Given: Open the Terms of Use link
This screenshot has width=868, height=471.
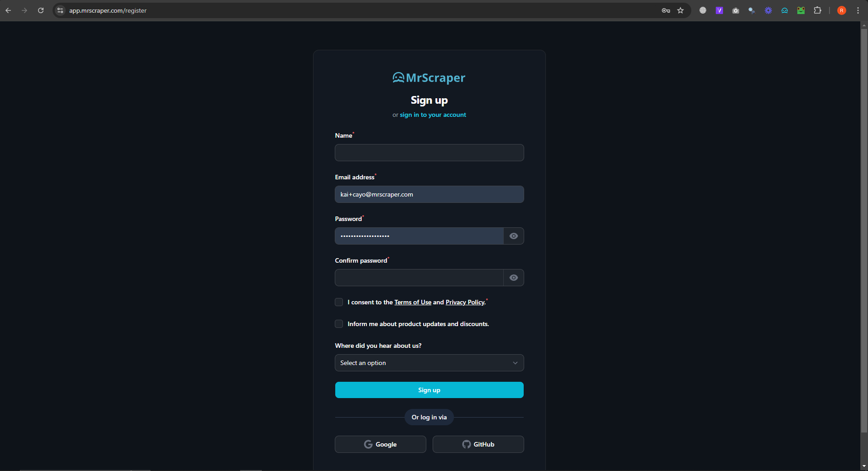Looking at the screenshot, I should click(x=413, y=303).
